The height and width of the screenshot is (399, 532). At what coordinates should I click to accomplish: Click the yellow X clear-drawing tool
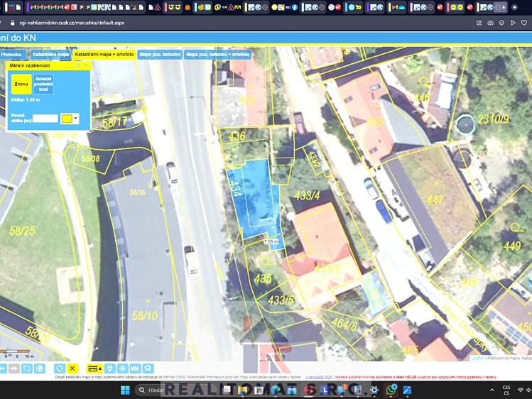(x=72, y=368)
